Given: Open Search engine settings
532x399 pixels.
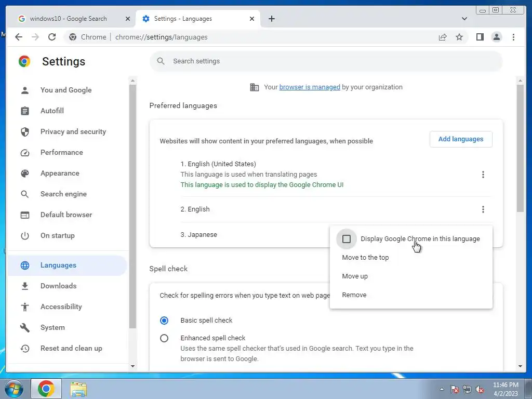Looking at the screenshot, I should tap(66, 194).
